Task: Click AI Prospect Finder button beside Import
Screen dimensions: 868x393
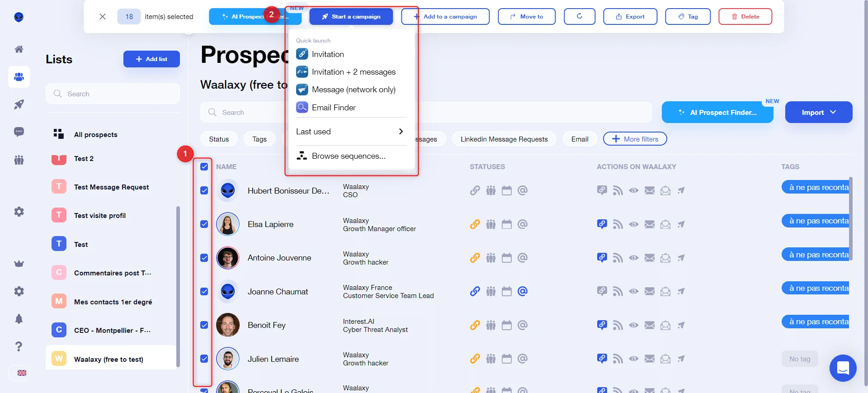Action: click(x=717, y=112)
